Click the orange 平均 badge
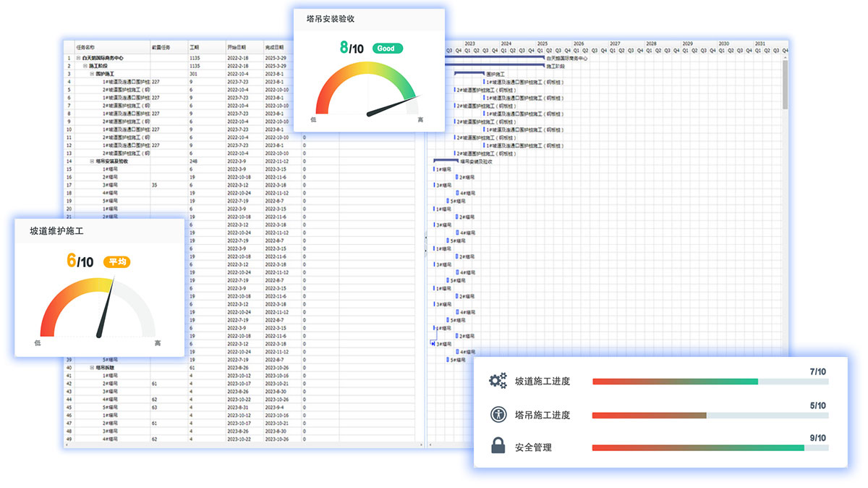This screenshot has width=868, height=488. pos(117,262)
